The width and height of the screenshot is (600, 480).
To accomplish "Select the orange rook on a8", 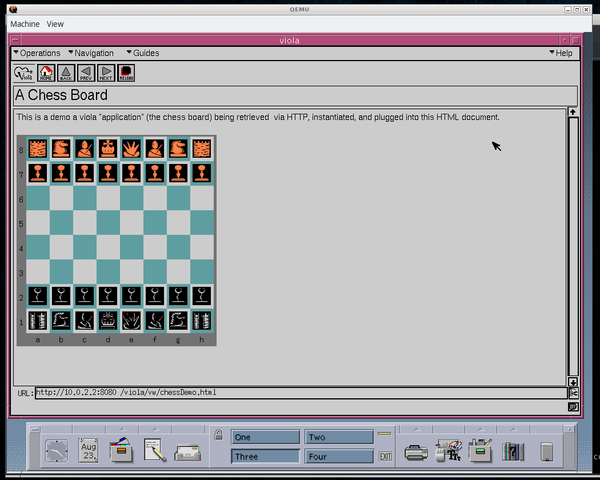I will click(38, 149).
